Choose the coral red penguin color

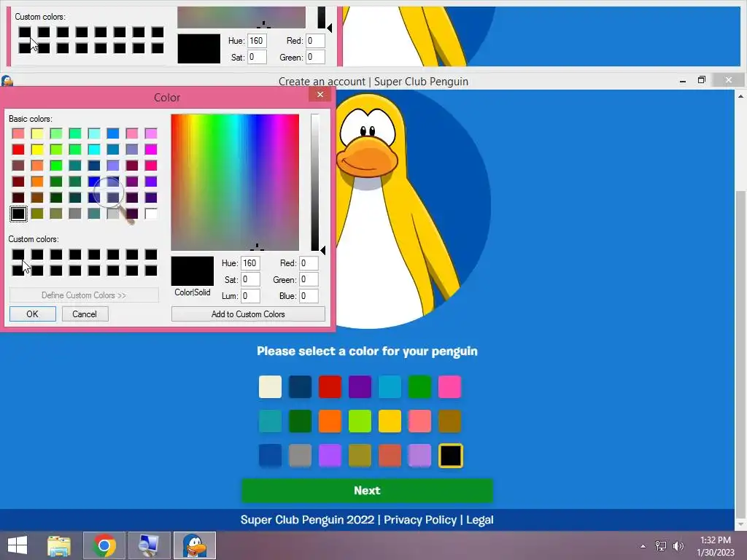tap(390, 456)
